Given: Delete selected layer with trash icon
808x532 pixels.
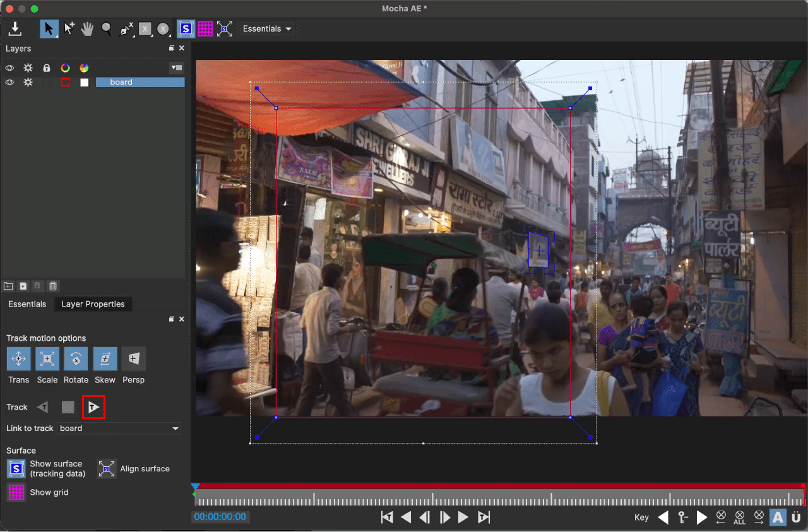Looking at the screenshot, I should 53,286.
